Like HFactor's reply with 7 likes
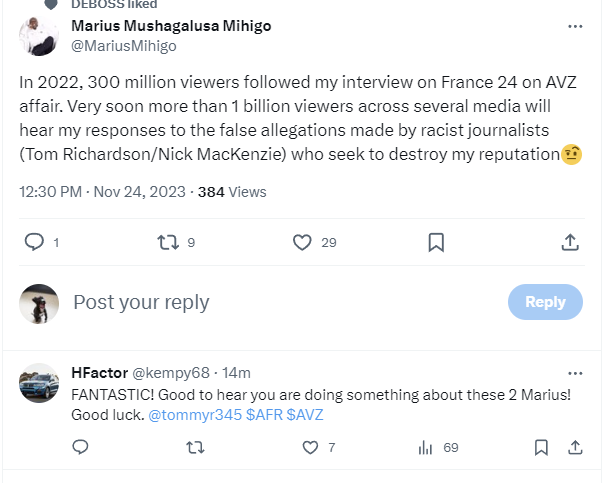 coord(309,448)
